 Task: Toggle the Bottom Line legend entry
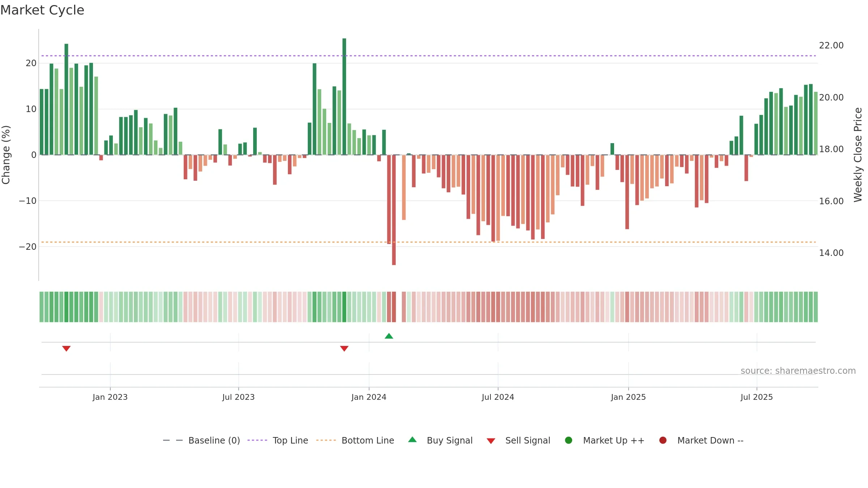click(x=355, y=440)
